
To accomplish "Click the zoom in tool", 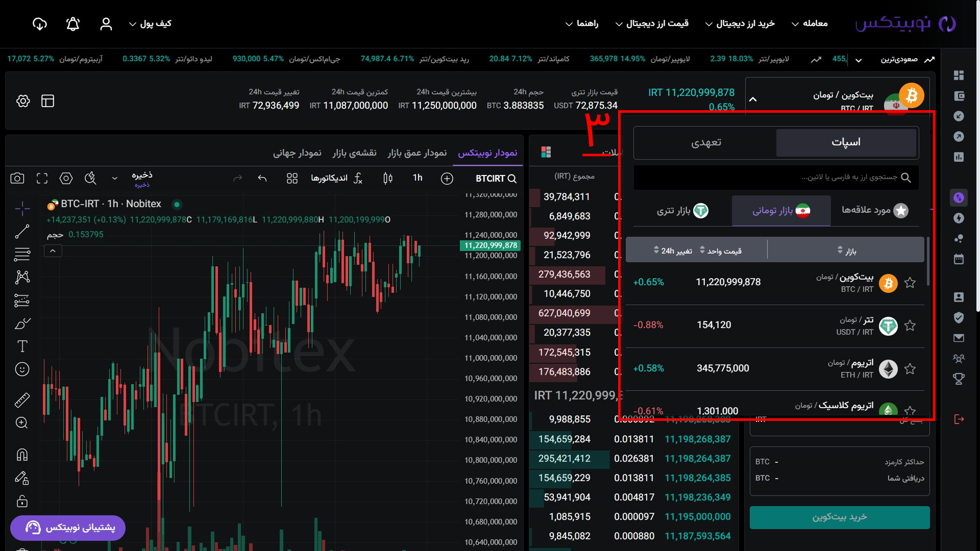I will [22, 423].
